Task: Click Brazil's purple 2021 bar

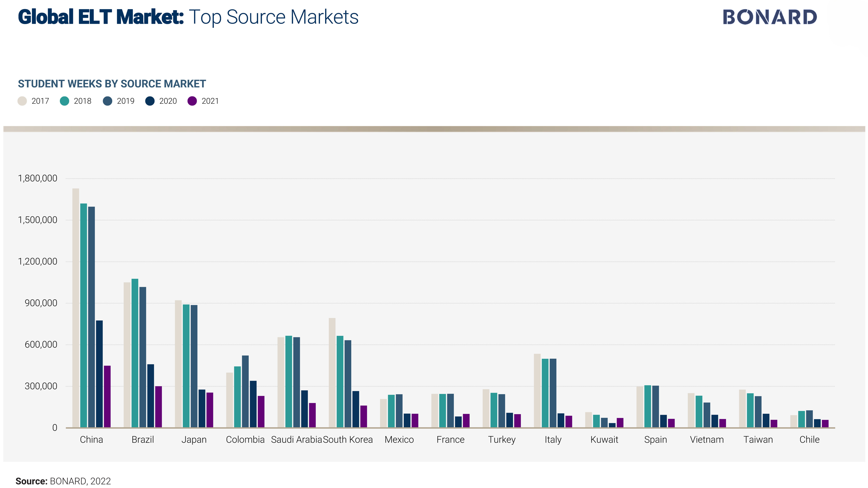Action: 158,407
